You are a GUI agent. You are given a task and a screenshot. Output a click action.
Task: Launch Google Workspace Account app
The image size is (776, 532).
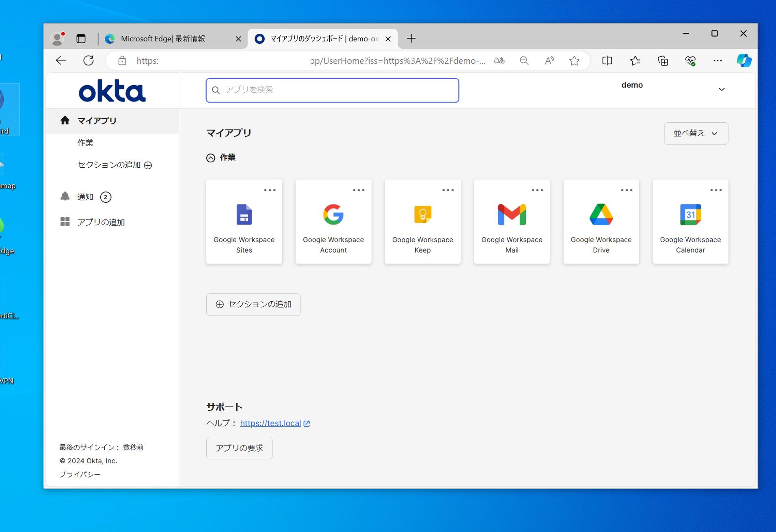(x=333, y=222)
